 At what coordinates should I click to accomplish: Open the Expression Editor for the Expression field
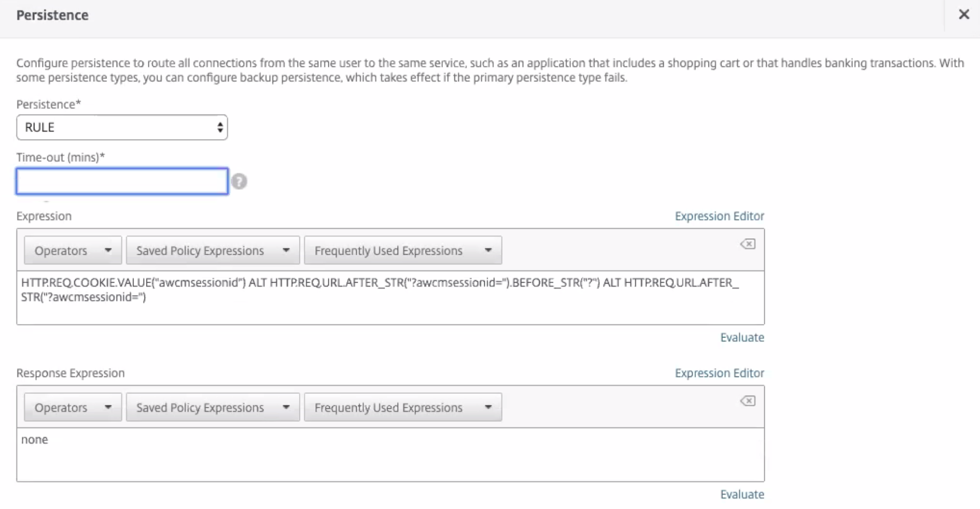tap(719, 216)
